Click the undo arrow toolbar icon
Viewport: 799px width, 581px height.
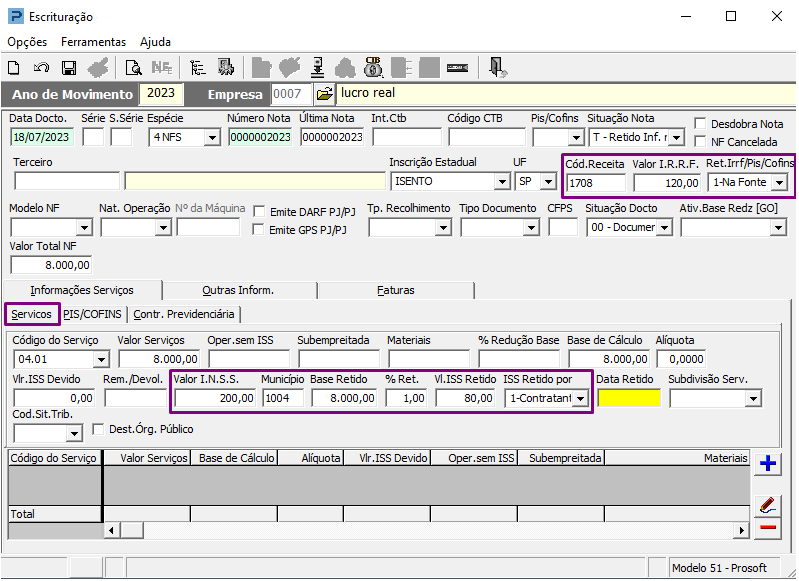[41, 68]
